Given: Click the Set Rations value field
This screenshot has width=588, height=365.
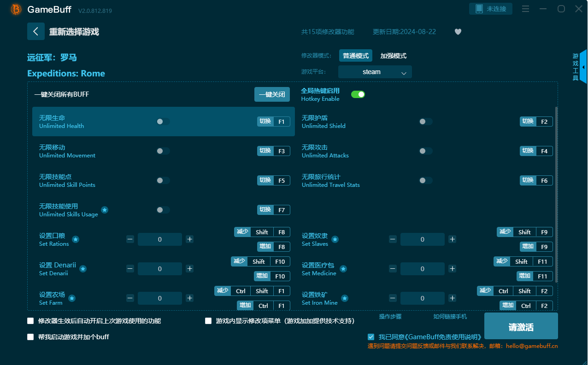Looking at the screenshot, I should click(160, 239).
